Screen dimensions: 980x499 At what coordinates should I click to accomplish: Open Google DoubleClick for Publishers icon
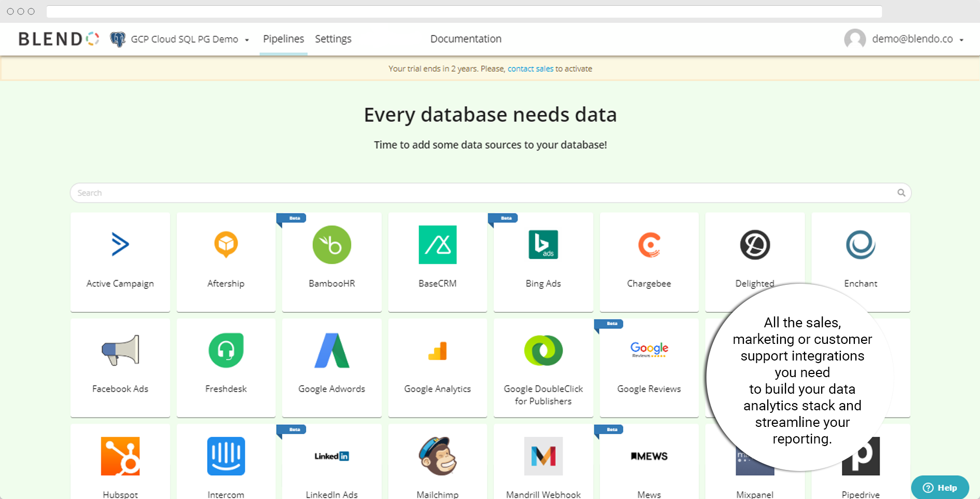[x=543, y=351]
